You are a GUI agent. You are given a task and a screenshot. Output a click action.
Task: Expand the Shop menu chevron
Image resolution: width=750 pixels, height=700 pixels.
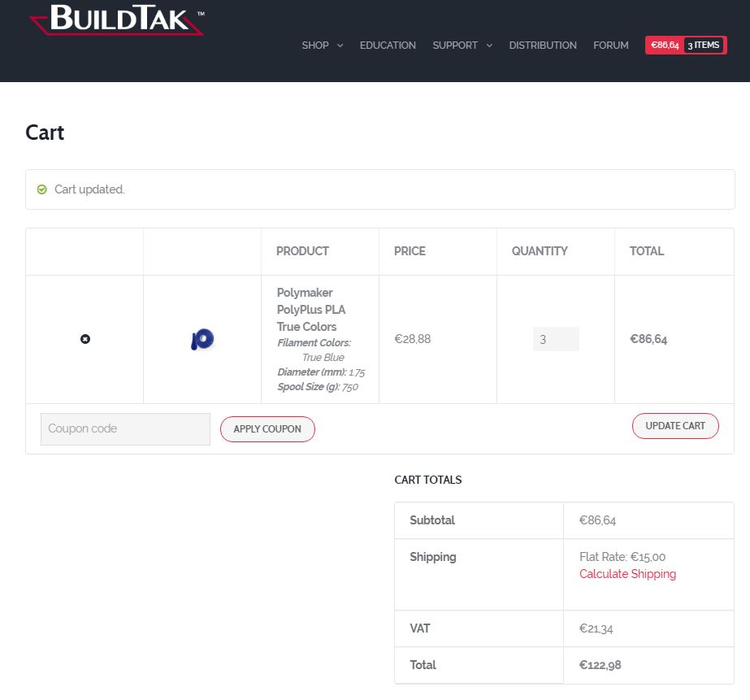340,46
